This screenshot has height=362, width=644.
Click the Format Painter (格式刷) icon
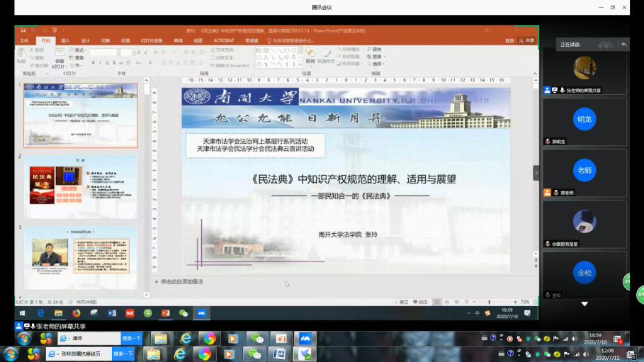point(31,66)
